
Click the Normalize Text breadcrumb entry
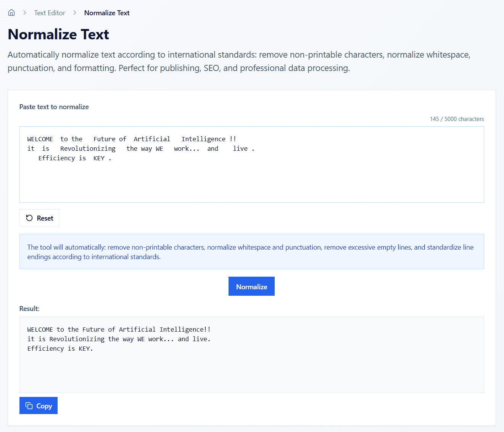click(106, 13)
